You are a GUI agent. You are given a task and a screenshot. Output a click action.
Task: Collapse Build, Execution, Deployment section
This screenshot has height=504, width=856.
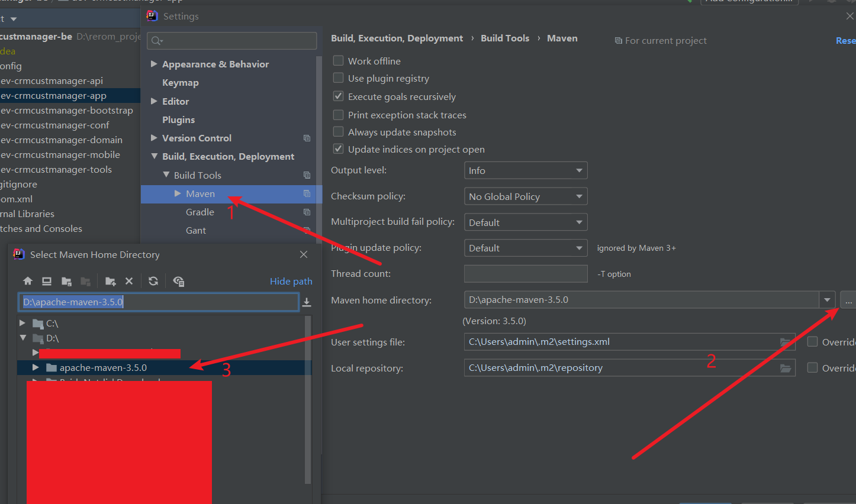(154, 156)
